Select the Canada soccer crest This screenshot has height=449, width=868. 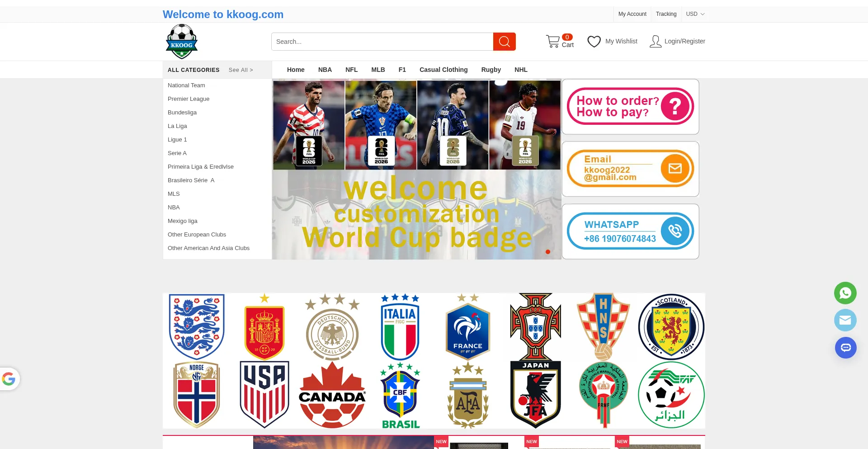tap(332, 395)
